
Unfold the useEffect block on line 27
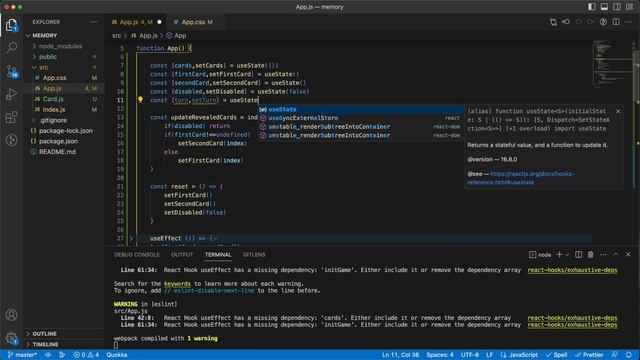pos(131,238)
